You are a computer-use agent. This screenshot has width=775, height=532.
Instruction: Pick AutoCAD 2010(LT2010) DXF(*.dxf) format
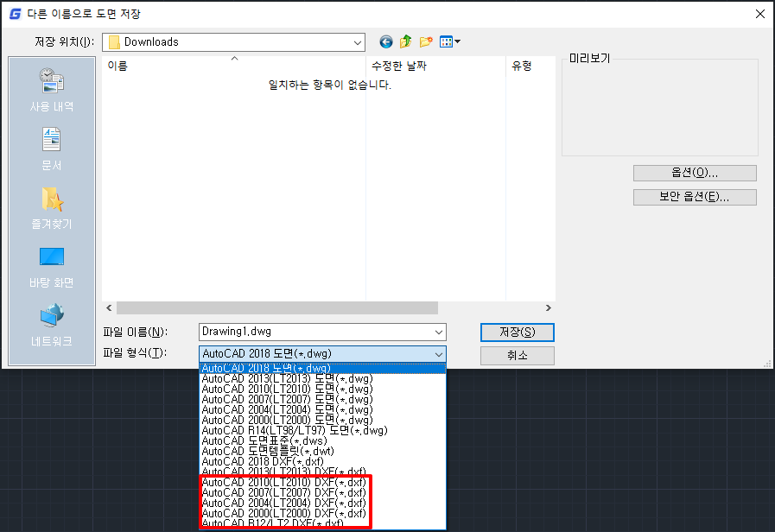pyautogui.click(x=322, y=482)
